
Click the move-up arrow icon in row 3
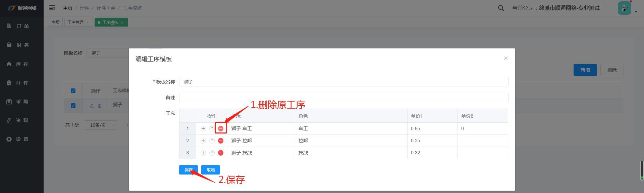212,153
